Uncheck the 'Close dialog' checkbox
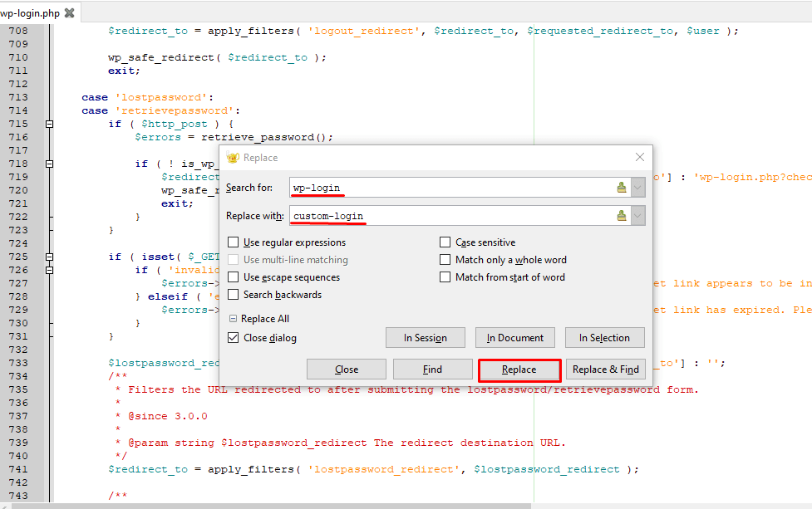The width and height of the screenshot is (812, 509). pos(234,338)
